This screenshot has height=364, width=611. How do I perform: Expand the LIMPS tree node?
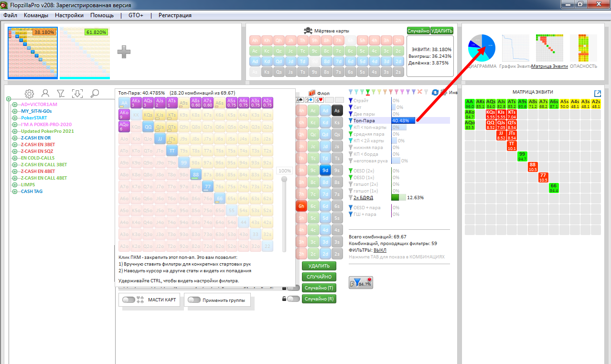coord(15,185)
